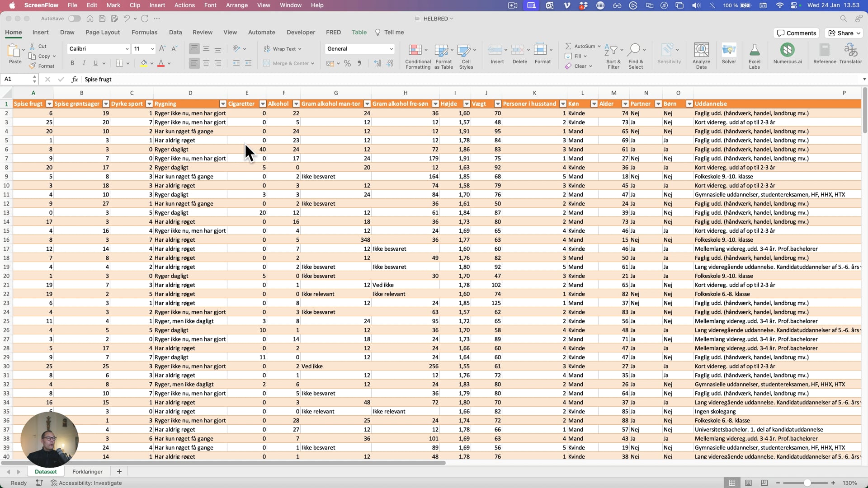This screenshot has height=488, width=868.
Task: Open Control Center in menu bar
Action: tap(794, 5)
